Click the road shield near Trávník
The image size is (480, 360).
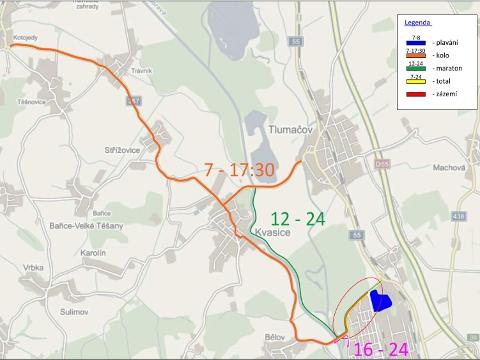click(x=134, y=101)
